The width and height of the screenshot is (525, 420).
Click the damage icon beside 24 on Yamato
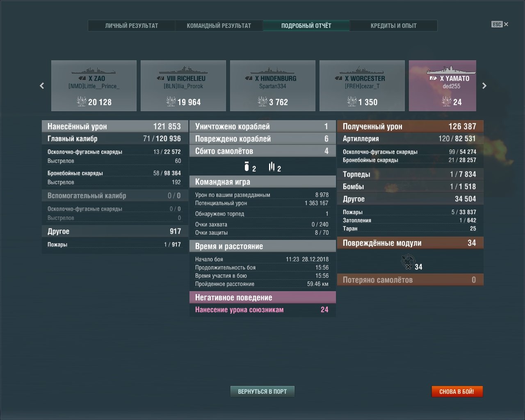(x=447, y=101)
